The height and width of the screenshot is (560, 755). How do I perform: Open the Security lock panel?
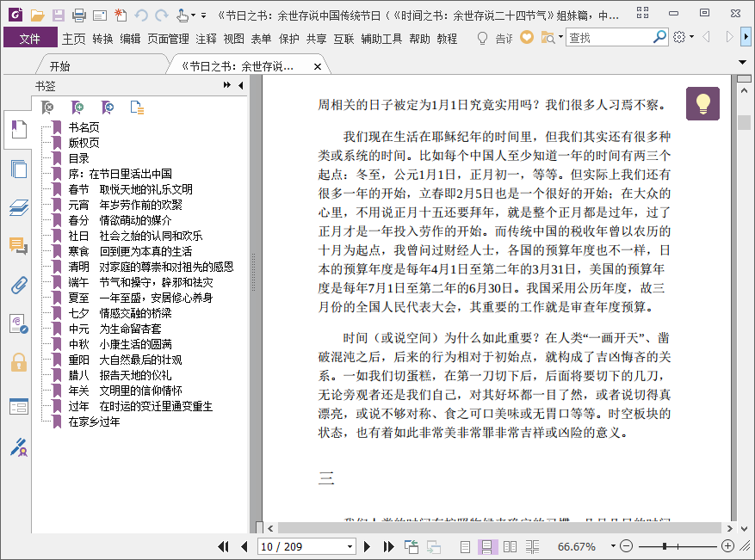click(x=18, y=362)
